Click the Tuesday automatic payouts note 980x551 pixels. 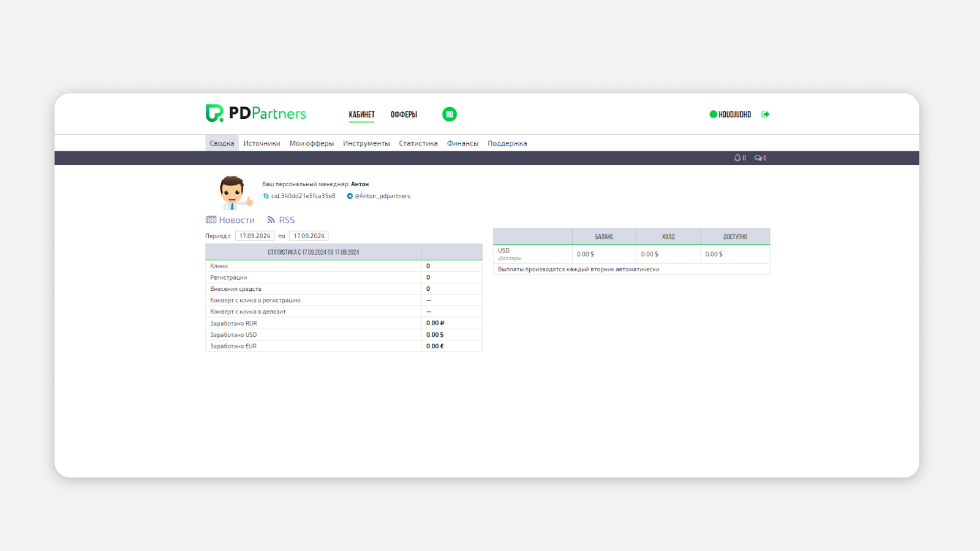click(x=579, y=269)
